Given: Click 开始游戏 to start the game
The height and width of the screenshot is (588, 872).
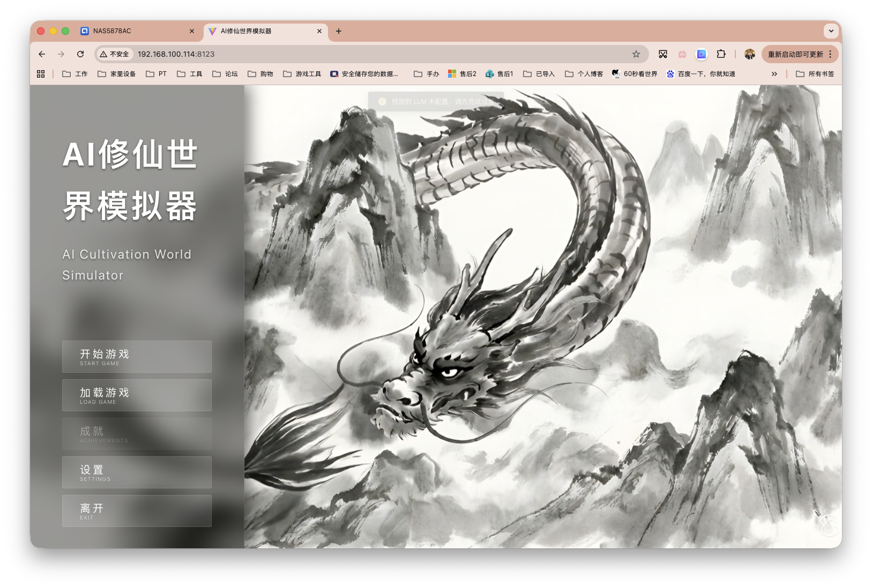Looking at the screenshot, I should click(x=137, y=357).
